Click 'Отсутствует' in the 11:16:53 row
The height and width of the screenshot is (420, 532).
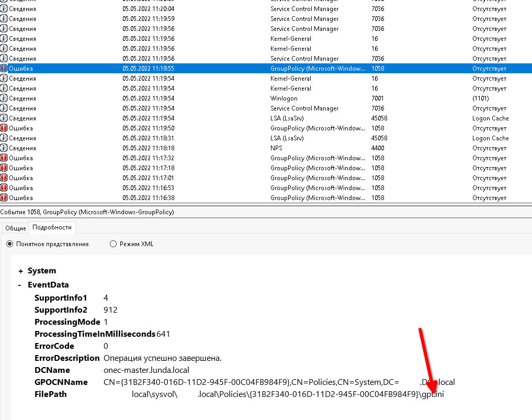coord(489,188)
